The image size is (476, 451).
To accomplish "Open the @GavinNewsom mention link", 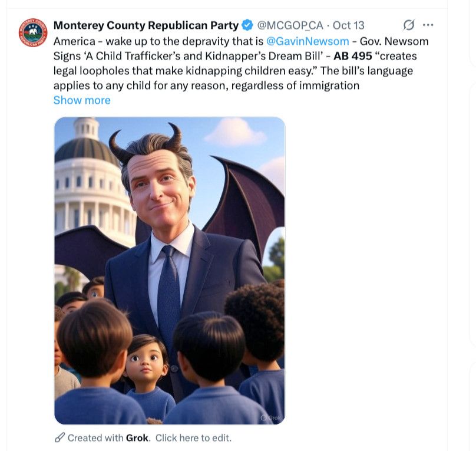I will coord(308,41).
